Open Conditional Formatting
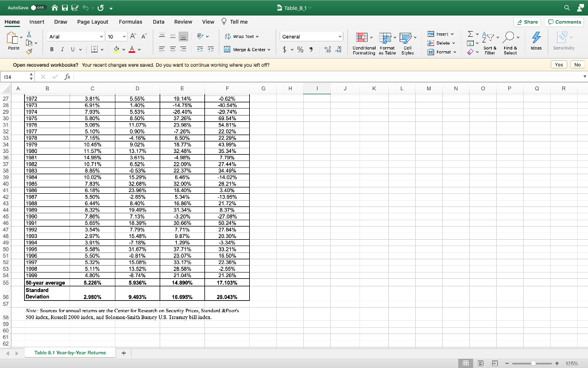 point(363,44)
